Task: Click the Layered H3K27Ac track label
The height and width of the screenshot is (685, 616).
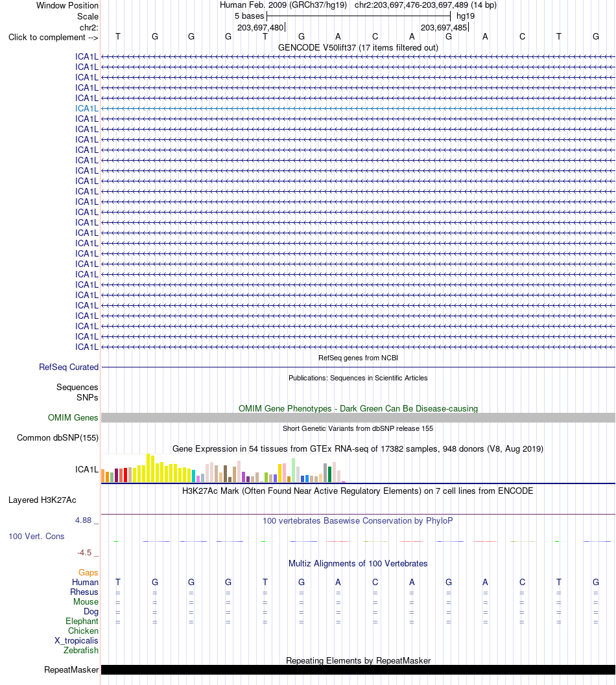Action: tap(42, 500)
